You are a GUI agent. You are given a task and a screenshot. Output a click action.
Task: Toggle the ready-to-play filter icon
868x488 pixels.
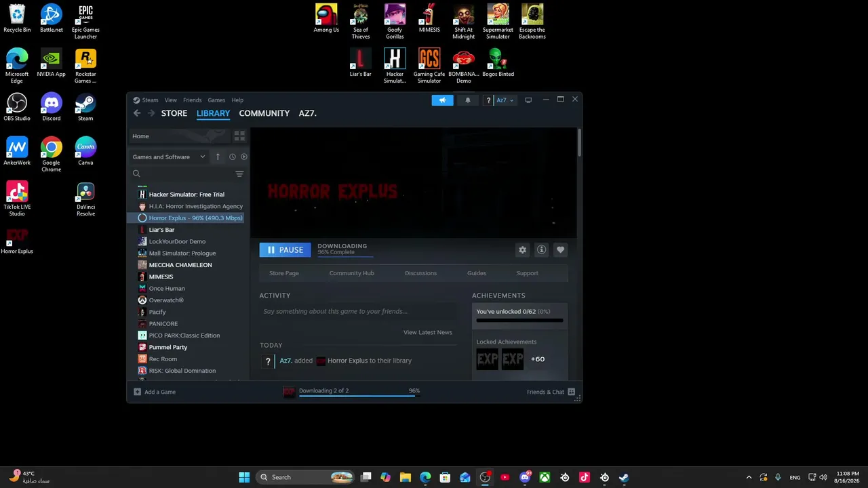pos(244,157)
